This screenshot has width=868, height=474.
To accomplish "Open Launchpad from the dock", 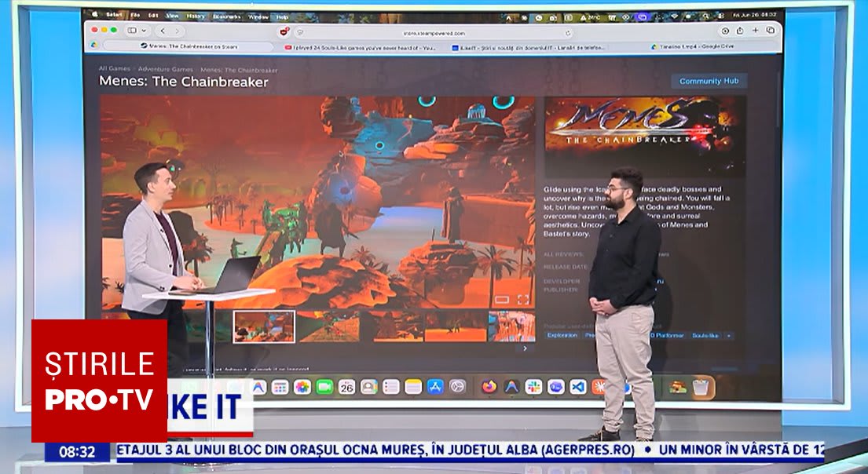I will click(x=280, y=387).
